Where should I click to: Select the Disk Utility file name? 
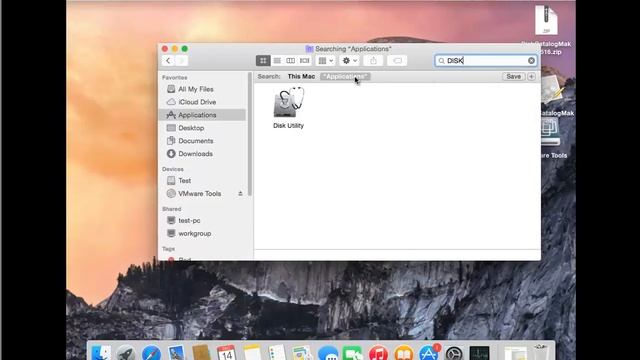288,126
